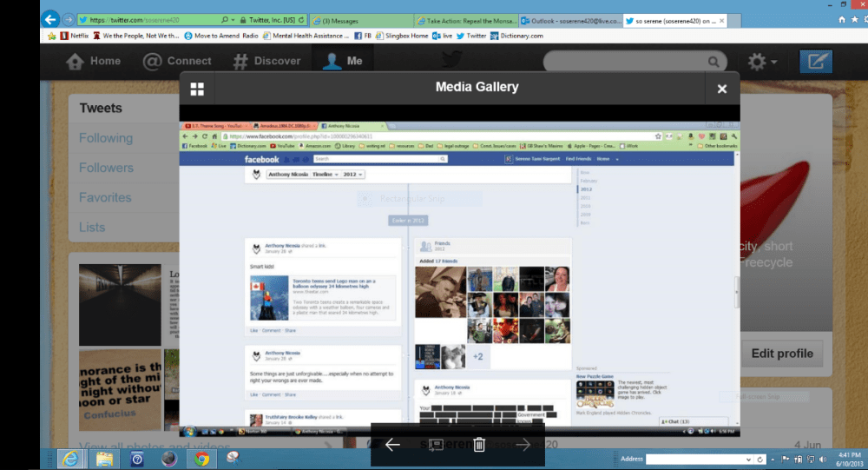Viewport: 868px width, 470px height.
Task: Click the compose new tweet icon
Action: point(815,62)
